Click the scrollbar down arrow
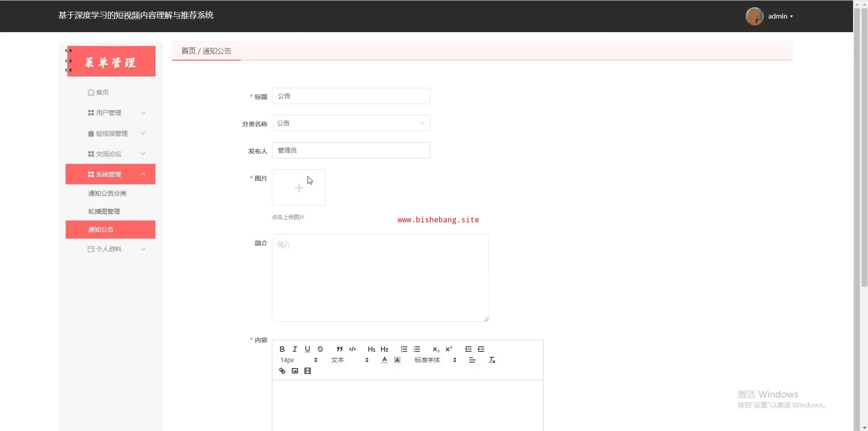This screenshot has width=868, height=431. coord(864,427)
